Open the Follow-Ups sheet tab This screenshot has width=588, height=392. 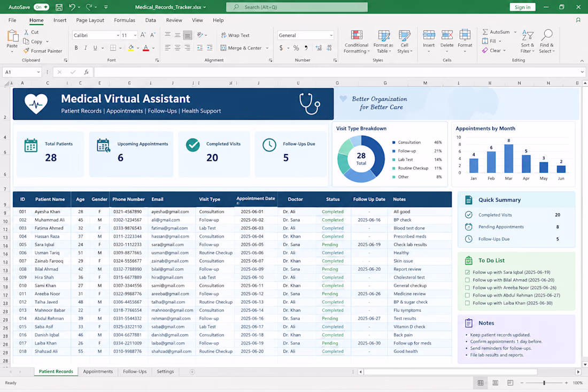(x=135, y=371)
